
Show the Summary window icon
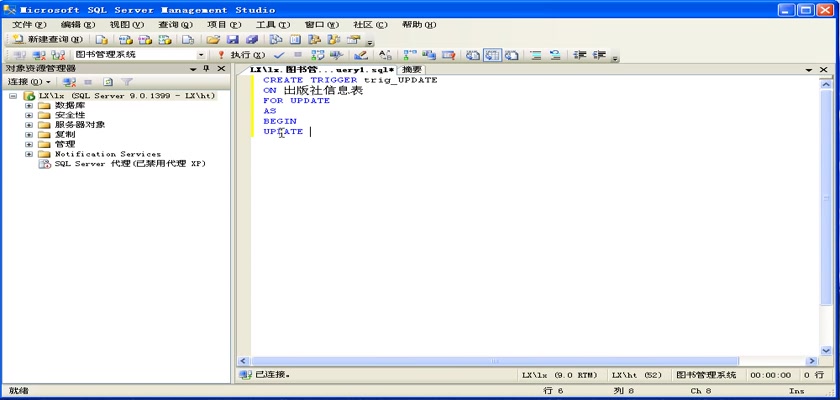coord(295,40)
